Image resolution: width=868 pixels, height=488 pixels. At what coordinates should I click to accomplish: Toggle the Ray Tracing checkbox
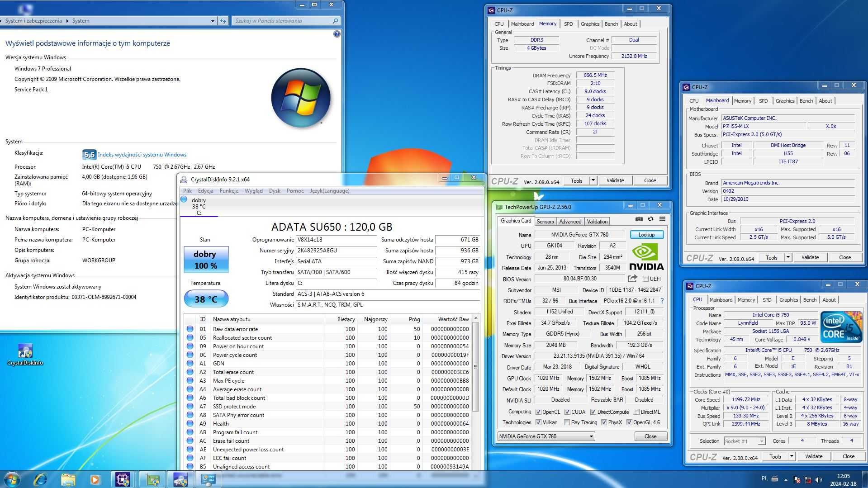click(x=567, y=422)
